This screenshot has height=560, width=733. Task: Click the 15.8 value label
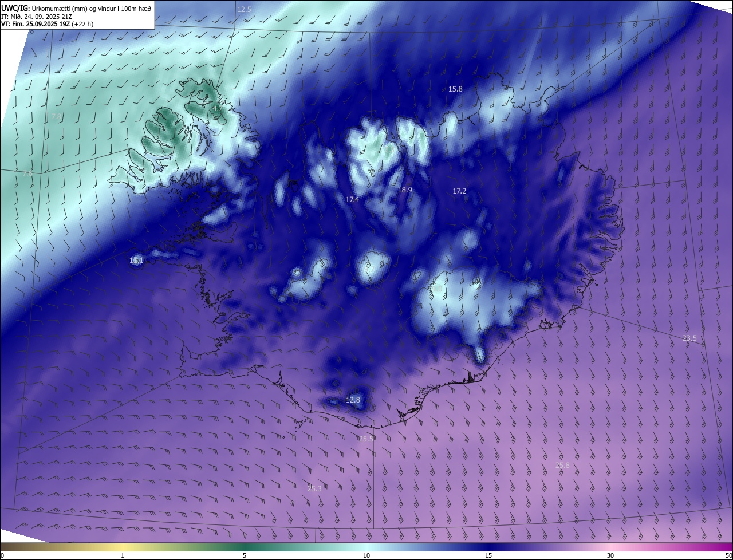point(455,89)
